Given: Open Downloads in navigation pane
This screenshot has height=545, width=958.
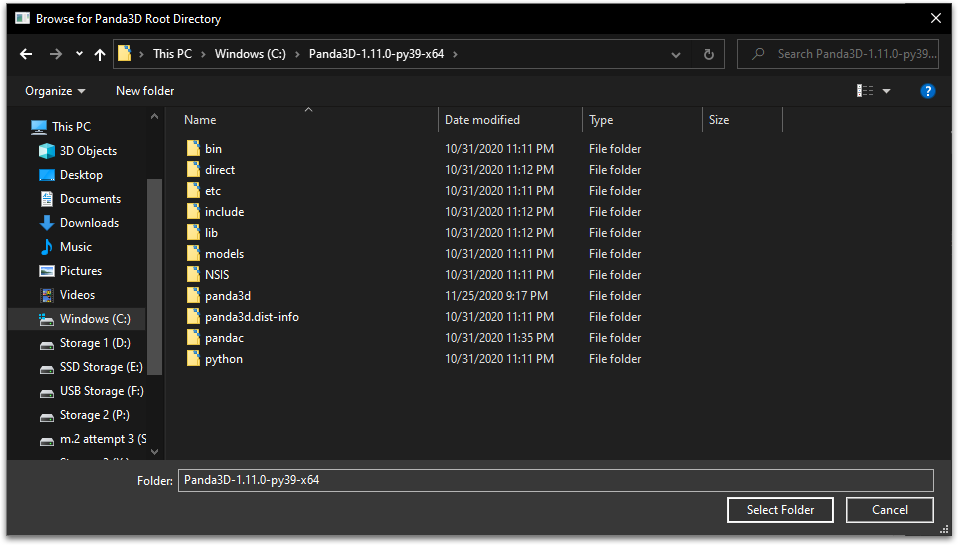Looking at the screenshot, I should pos(89,223).
